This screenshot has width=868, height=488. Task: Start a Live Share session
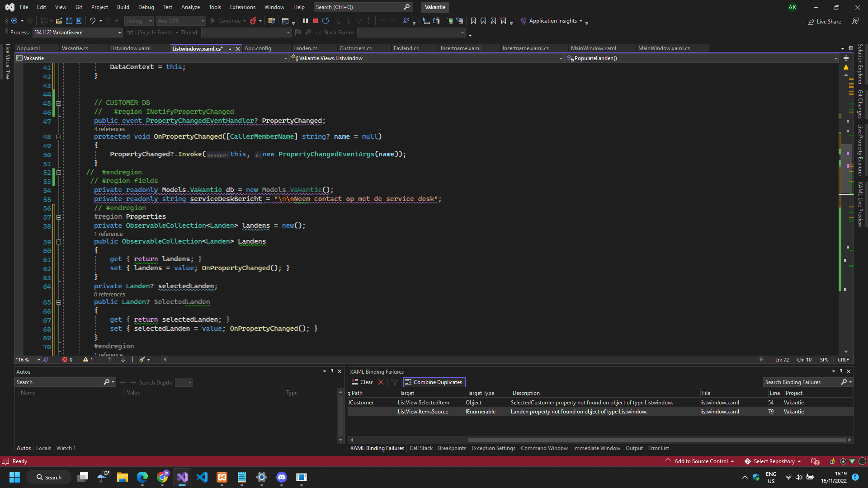824,21
